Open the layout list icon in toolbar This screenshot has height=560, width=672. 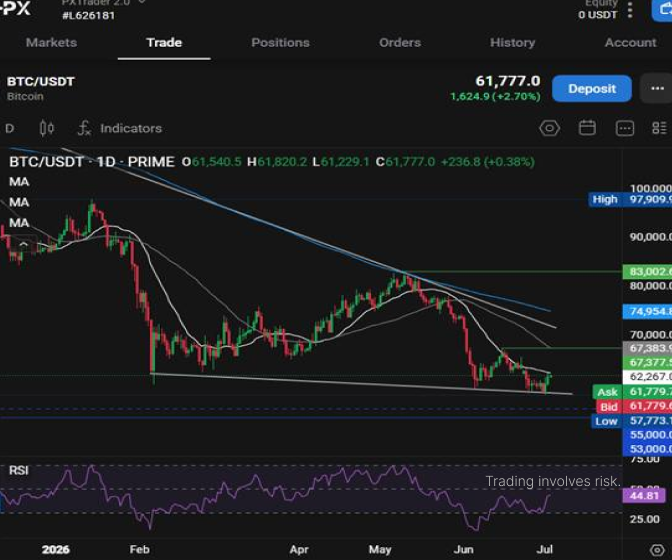(x=659, y=128)
